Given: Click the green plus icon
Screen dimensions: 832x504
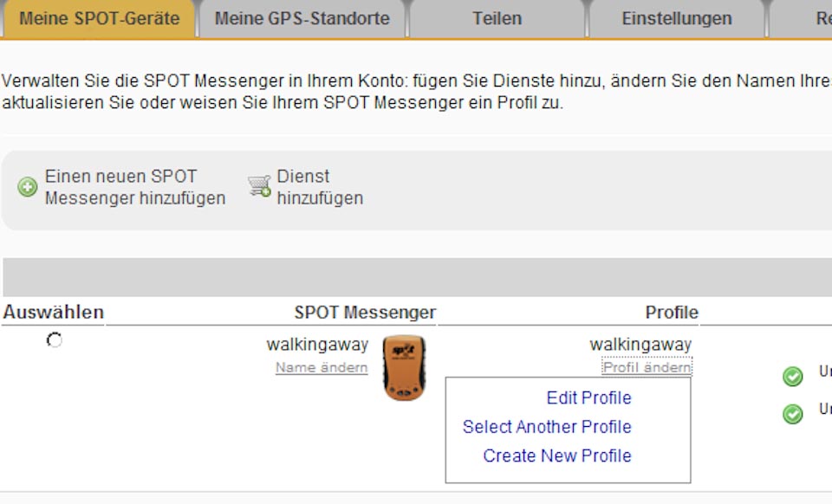Looking at the screenshot, I should click(x=28, y=187).
